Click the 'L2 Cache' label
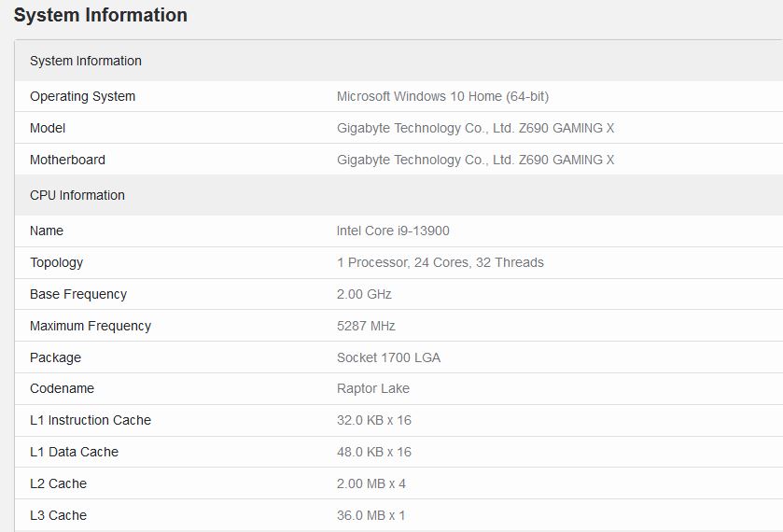Viewport: 783px width, 532px height. click(59, 484)
